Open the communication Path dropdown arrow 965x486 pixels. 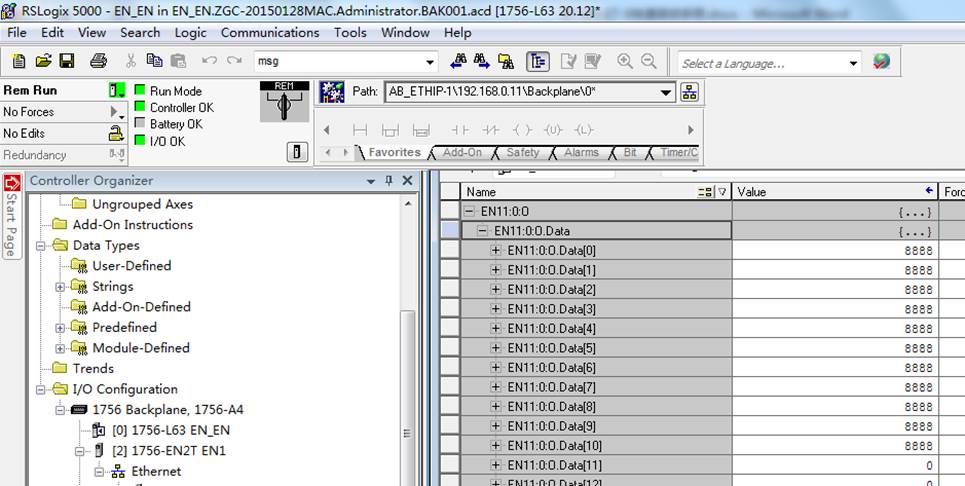click(x=665, y=93)
